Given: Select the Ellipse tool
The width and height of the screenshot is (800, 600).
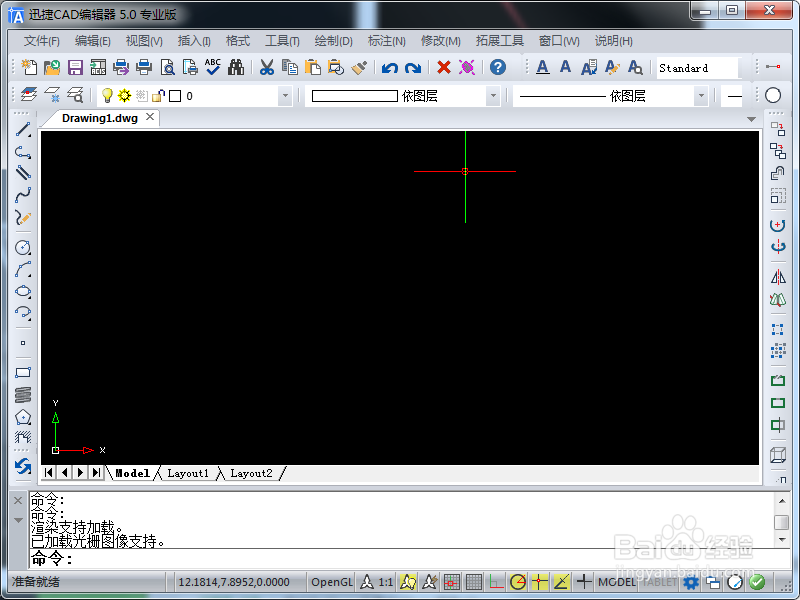Looking at the screenshot, I should click(x=23, y=291).
